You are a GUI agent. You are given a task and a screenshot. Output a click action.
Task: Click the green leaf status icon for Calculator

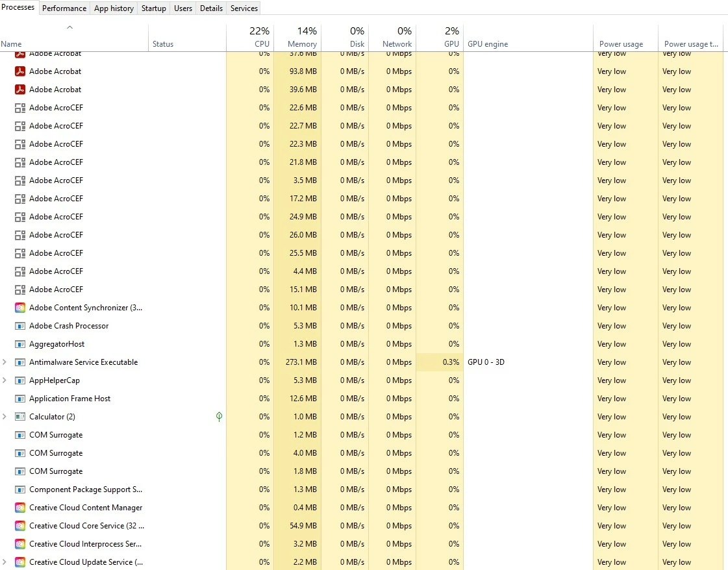tap(219, 416)
